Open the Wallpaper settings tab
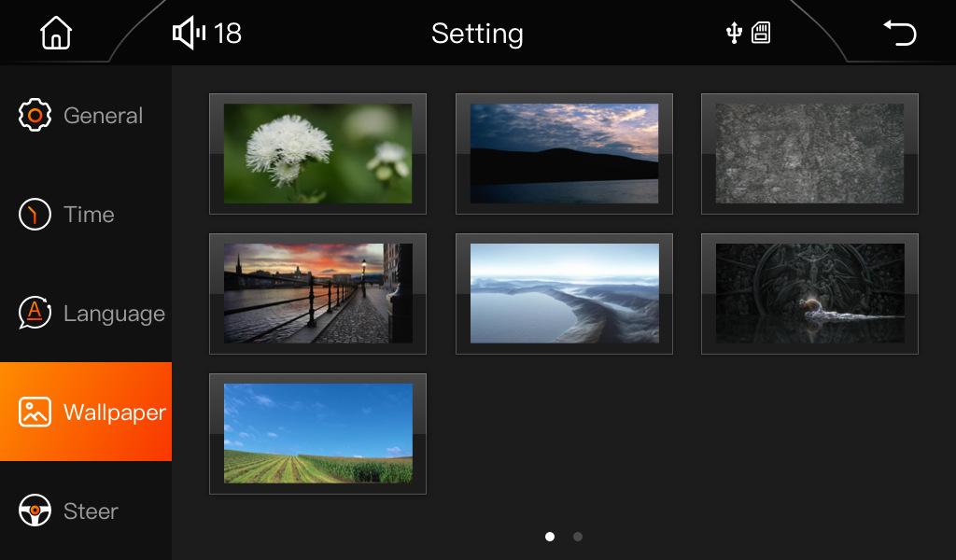Image resolution: width=956 pixels, height=560 pixels. [x=86, y=412]
